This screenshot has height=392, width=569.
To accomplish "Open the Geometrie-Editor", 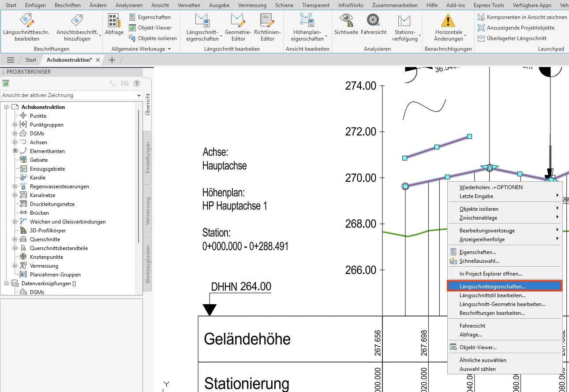I will coord(238,27).
